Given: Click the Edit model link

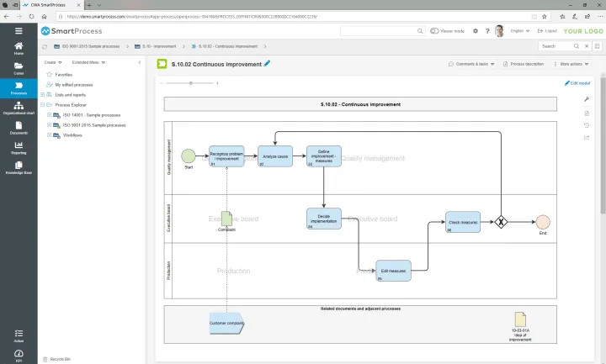Looking at the screenshot, I should (577, 83).
